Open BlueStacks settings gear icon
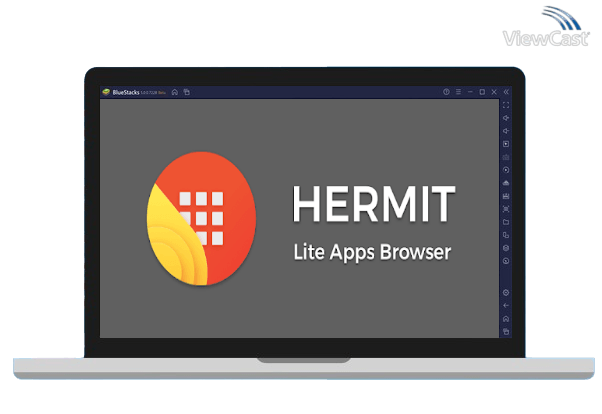The width and height of the screenshot is (602, 414). point(506,293)
